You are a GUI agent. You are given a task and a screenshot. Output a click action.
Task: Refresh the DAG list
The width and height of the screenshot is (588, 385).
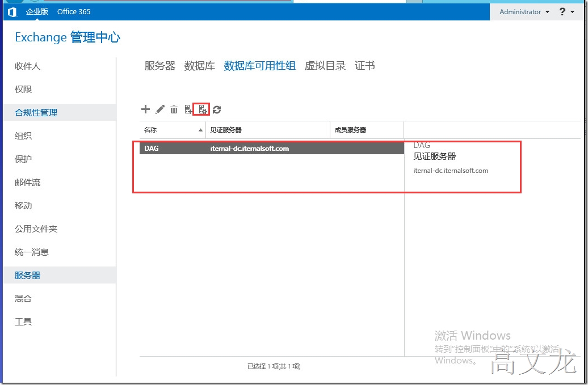tap(217, 109)
